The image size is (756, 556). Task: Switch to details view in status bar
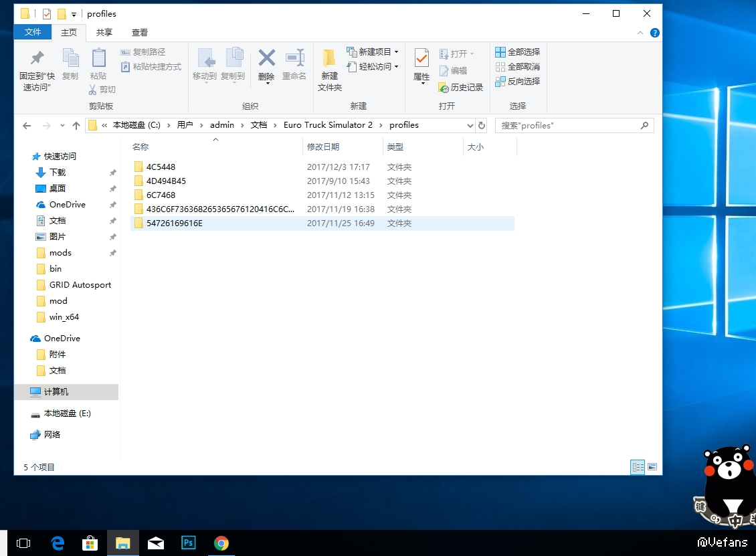coord(638,467)
